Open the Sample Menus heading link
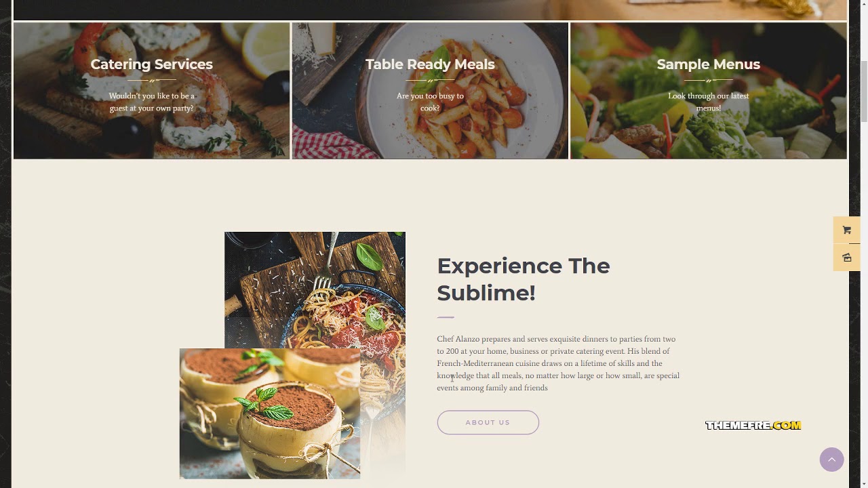 tap(709, 64)
